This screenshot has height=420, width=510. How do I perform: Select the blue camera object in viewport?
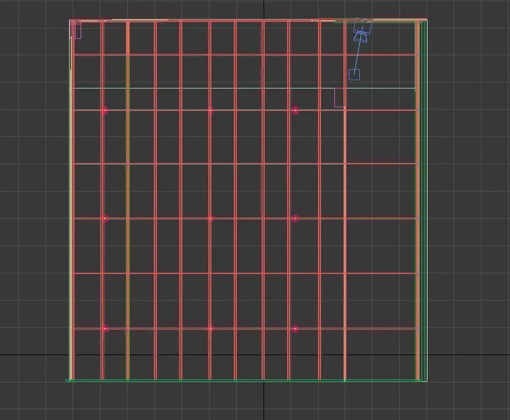(362, 31)
